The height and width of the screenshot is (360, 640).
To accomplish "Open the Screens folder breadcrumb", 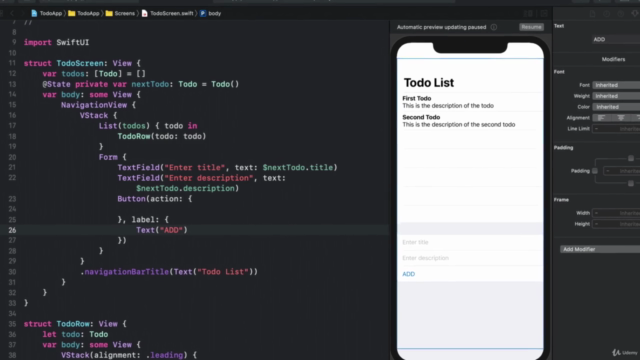I will click(120, 13).
